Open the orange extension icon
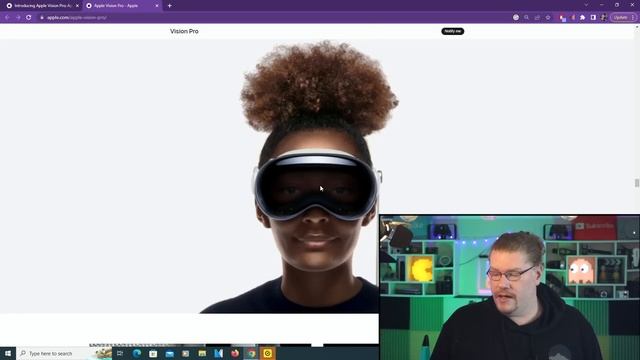 click(573, 18)
